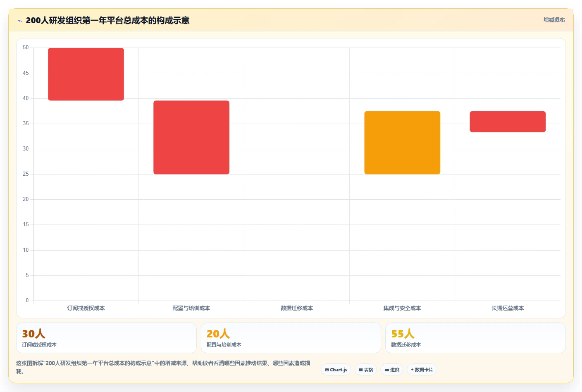Click the x-axis label 数据迁移成本
Viewport: 582px width, 392px height.
297,308
